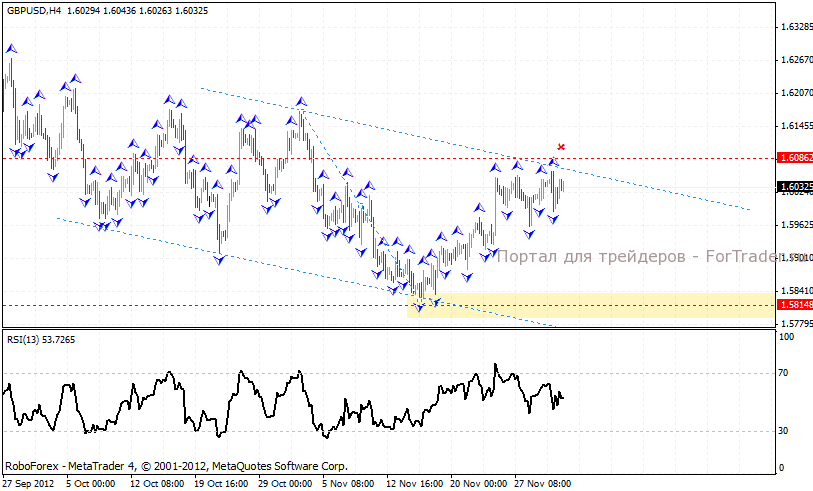Click the down fractal arrow at the lowest November low
The height and width of the screenshot is (491, 813).
420,307
